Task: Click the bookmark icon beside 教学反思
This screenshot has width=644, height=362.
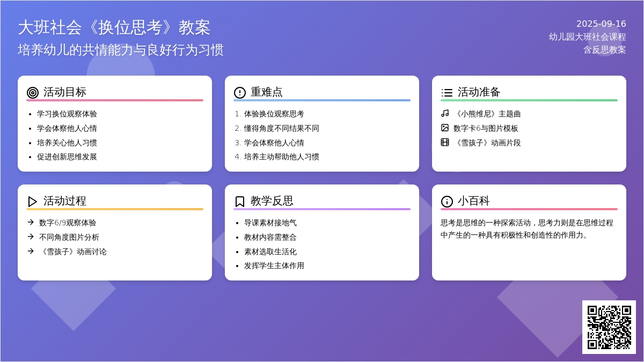Action: [240, 202]
